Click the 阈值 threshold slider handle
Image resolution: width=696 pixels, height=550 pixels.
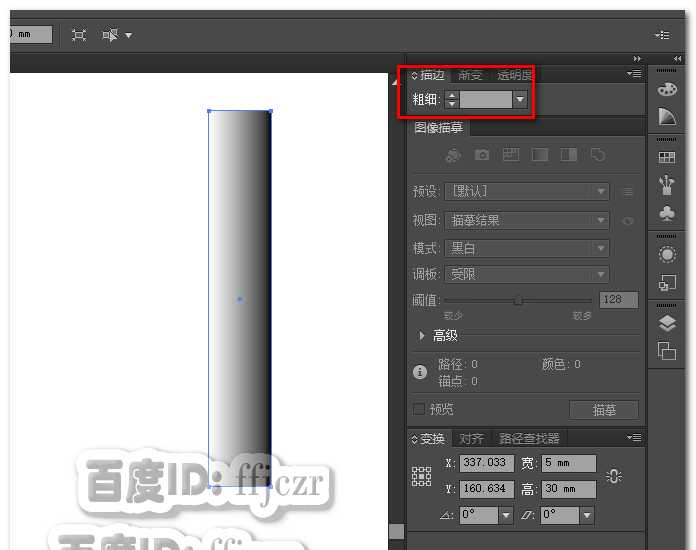point(518,300)
